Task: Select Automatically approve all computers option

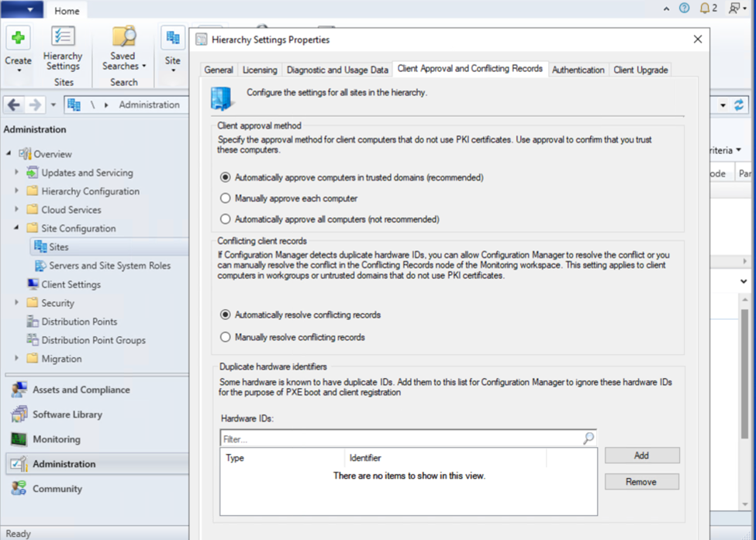Action: pos(225,219)
